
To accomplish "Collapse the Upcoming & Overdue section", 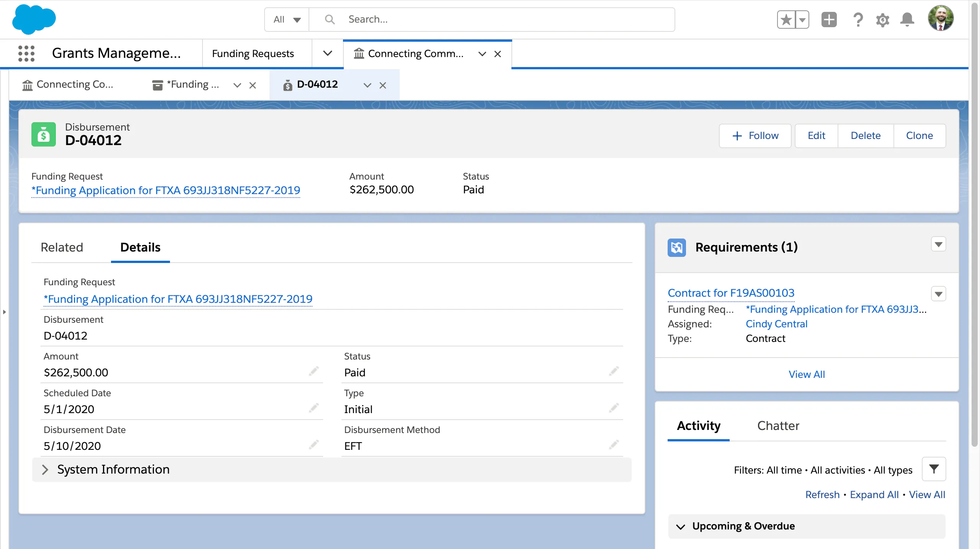I will click(681, 527).
